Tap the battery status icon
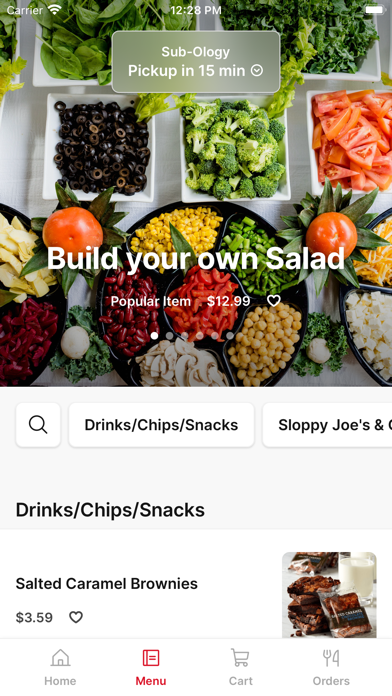 tap(375, 10)
